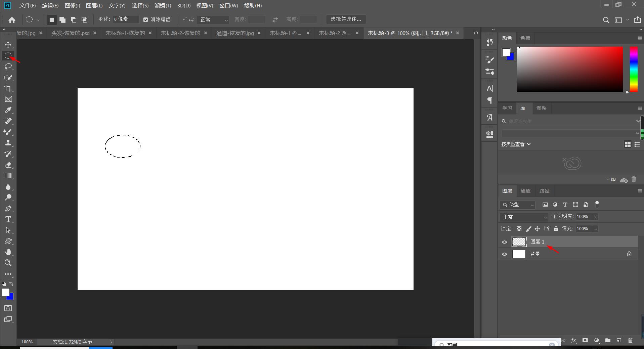
Task: Click the feather 羽化 input field
Action: tap(126, 19)
